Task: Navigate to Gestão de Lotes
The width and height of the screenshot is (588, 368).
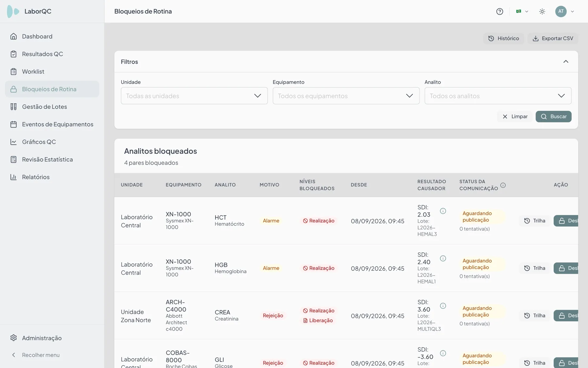Action: pos(52,107)
